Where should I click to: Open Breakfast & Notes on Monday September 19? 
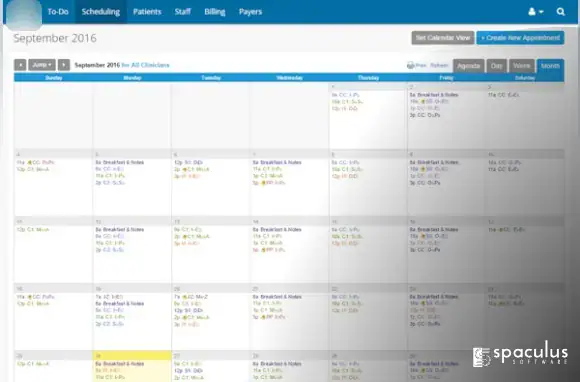(x=119, y=304)
